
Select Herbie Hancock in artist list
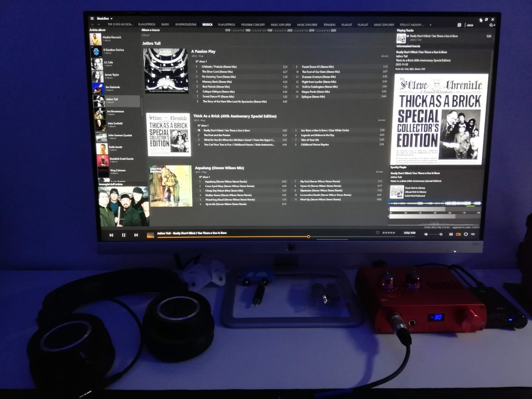point(115,39)
